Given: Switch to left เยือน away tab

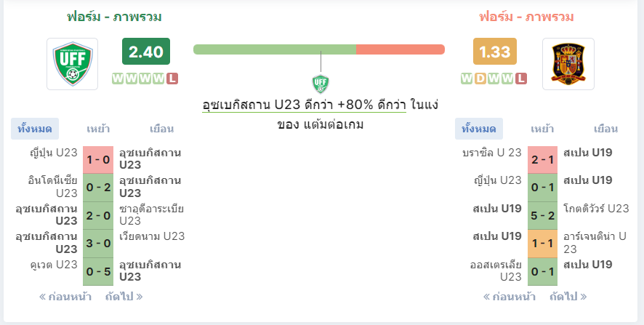Looking at the screenshot, I should [161, 129].
